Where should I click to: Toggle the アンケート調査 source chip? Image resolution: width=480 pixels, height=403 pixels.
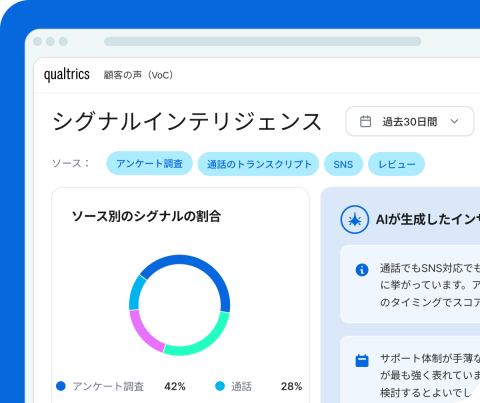149,164
